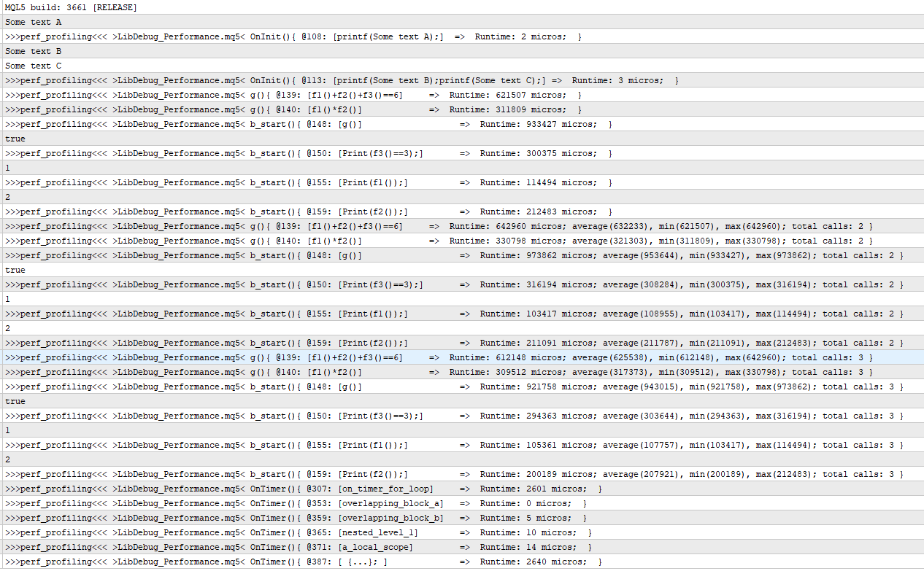Screen dimensions: 924x571
Task: Select the OnTimer @353 overlapping_block_a line
Action: 292,503
